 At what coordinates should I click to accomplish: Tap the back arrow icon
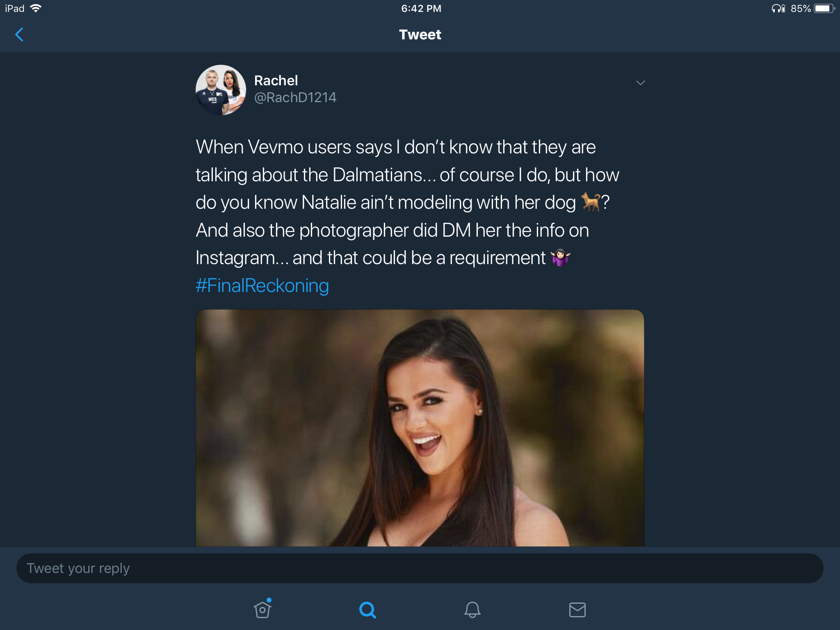pos(19,34)
